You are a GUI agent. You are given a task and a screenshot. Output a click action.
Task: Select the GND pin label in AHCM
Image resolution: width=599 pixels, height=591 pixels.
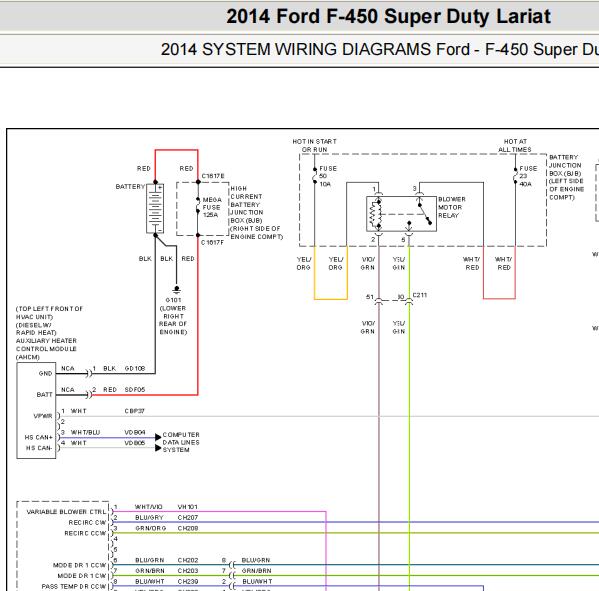[45, 374]
